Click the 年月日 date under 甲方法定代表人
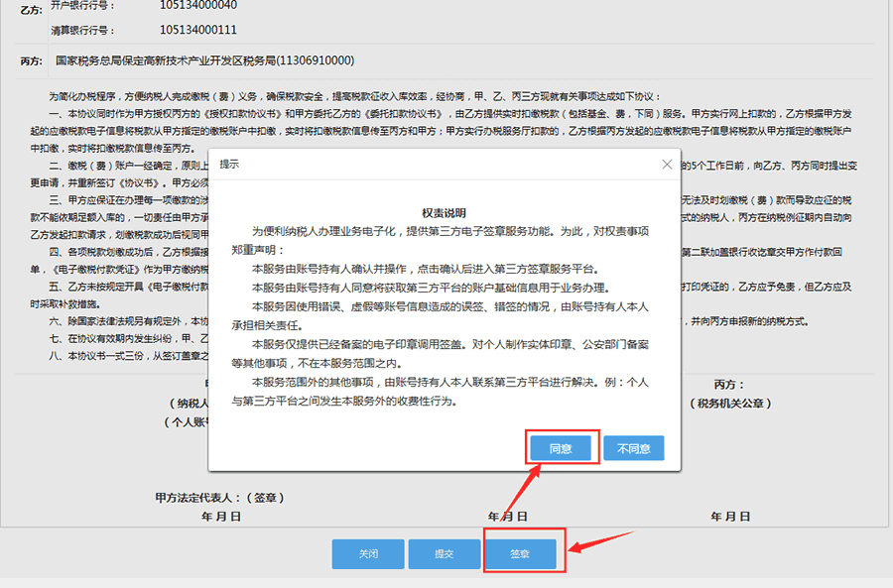The image size is (893, 588). tap(220, 517)
